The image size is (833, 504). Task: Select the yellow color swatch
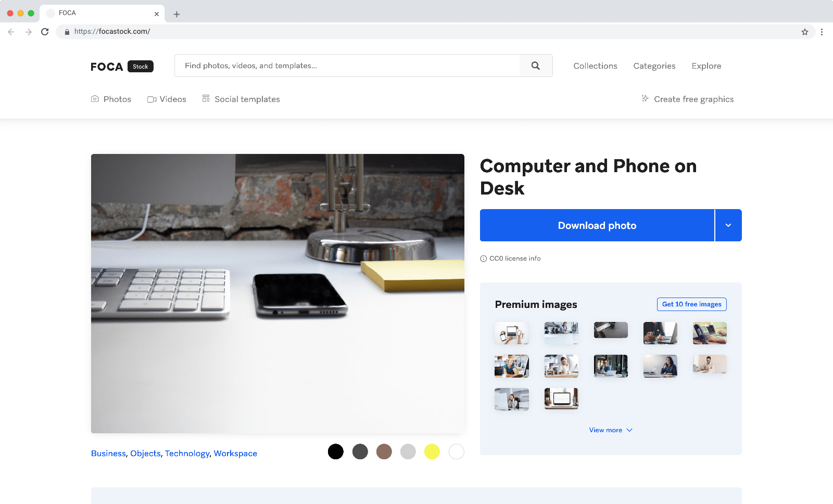432,451
